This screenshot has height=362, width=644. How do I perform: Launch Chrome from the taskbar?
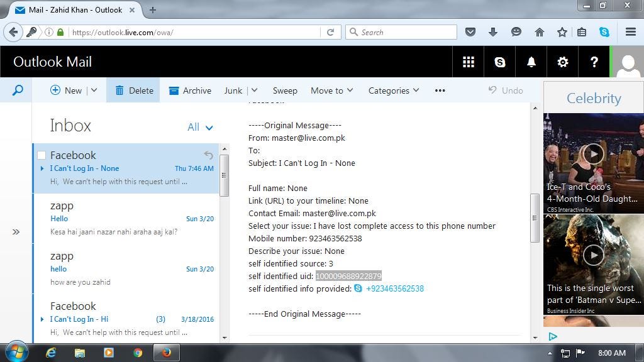[138, 353]
